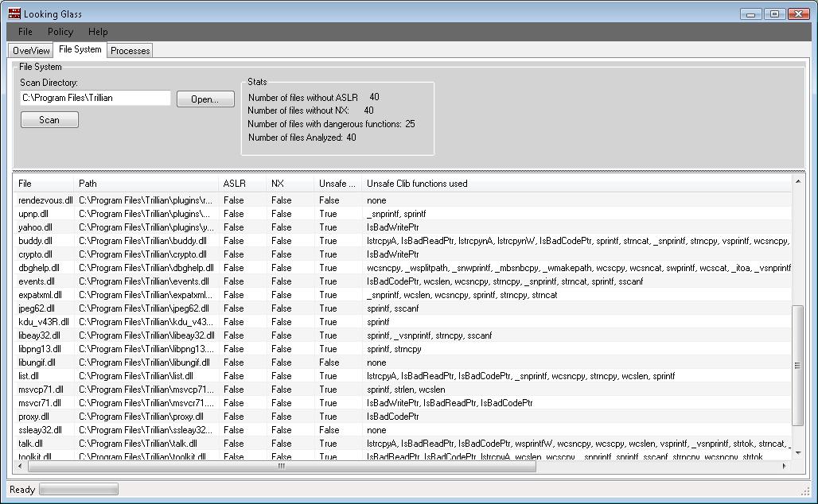Click the 'sprintf, strncpy' functions cell
The height and width of the screenshot is (504, 818).
394,349
